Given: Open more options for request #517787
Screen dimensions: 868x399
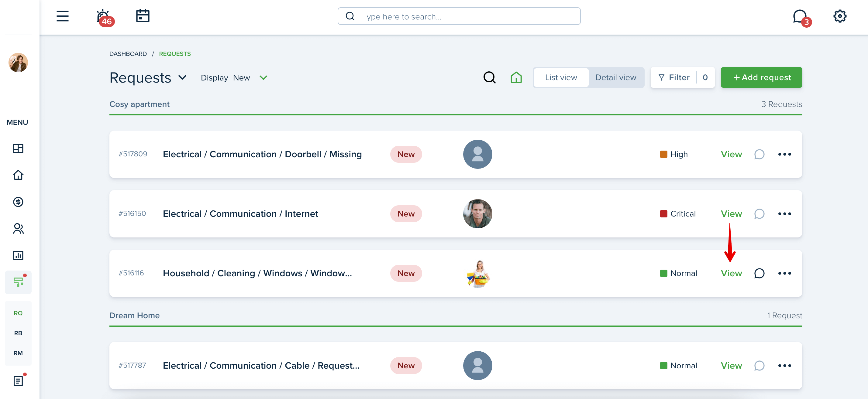Looking at the screenshot, I should pyautogui.click(x=784, y=366).
